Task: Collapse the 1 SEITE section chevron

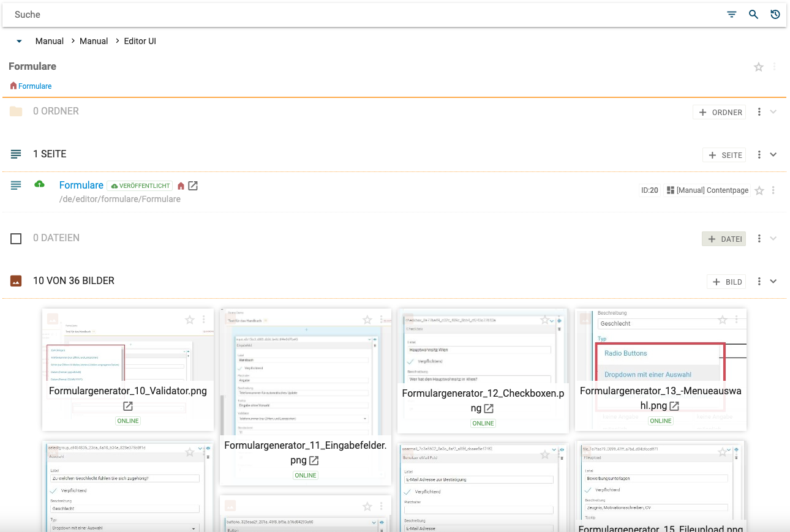Action: pos(773,155)
